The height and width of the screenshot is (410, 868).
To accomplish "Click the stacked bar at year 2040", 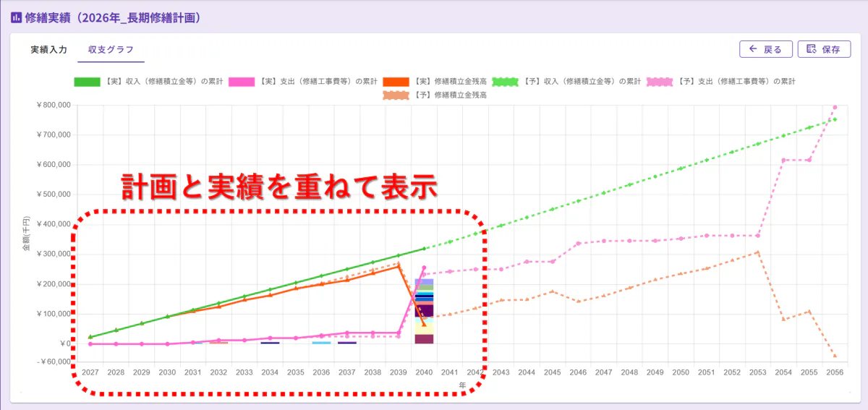I will pos(424,311).
